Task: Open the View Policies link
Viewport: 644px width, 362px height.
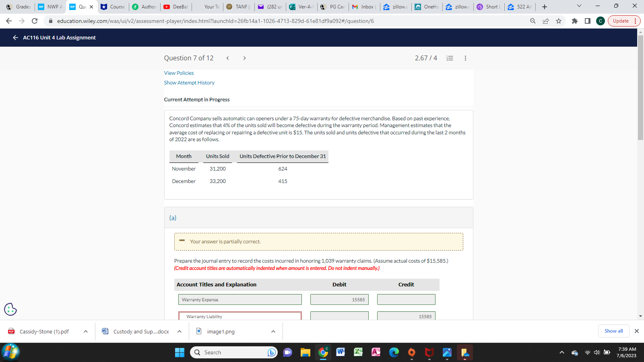Action: pos(179,73)
